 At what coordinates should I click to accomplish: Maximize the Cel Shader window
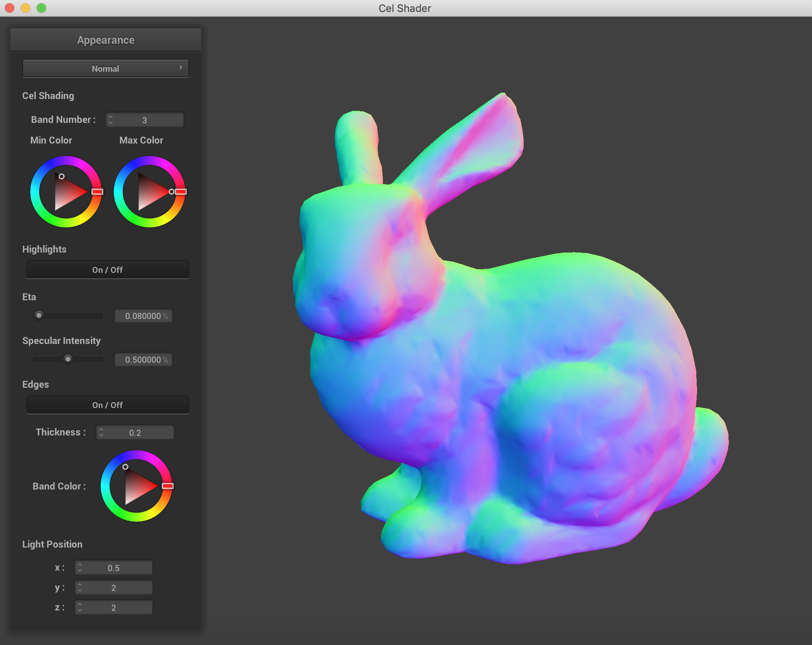click(x=41, y=8)
